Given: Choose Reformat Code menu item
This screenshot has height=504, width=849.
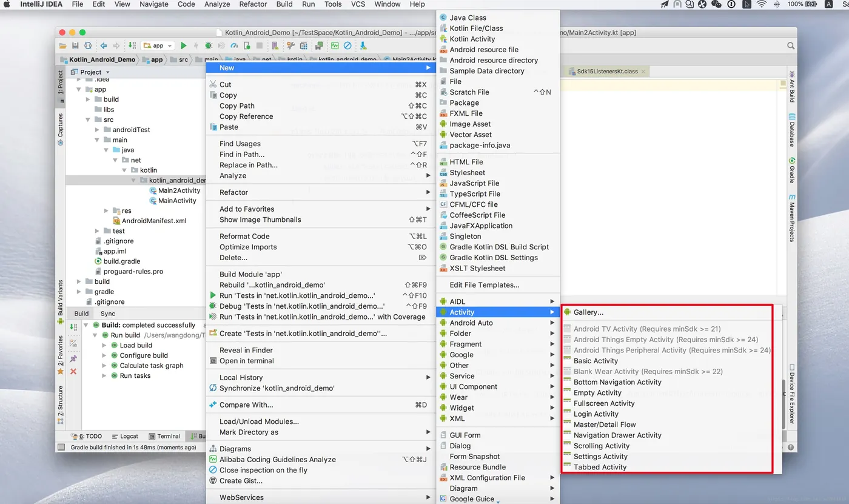Looking at the screenshot, I should click(x=320, y=237).
